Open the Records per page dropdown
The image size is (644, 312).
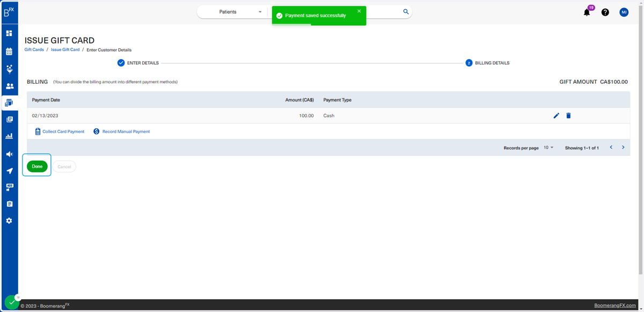(548, 147)
